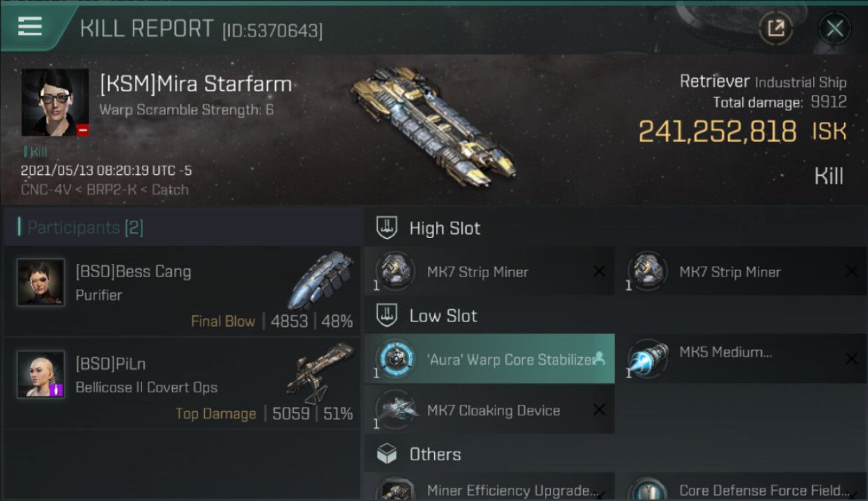Click the MK5 Medium module icon

click(x=648, y=359)
